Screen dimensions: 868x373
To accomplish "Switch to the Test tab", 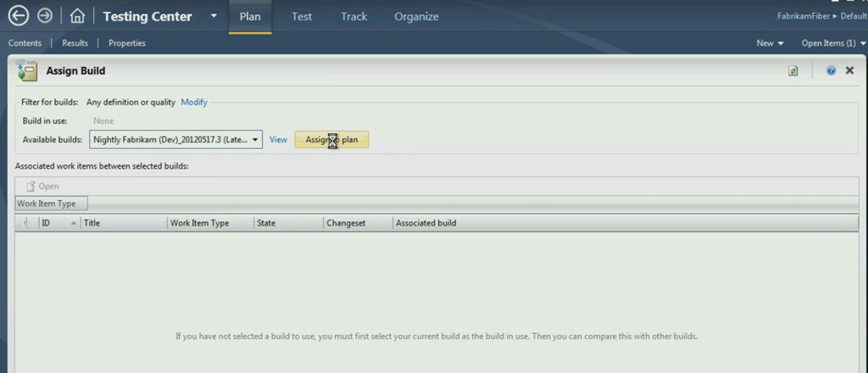I will 302,16.
